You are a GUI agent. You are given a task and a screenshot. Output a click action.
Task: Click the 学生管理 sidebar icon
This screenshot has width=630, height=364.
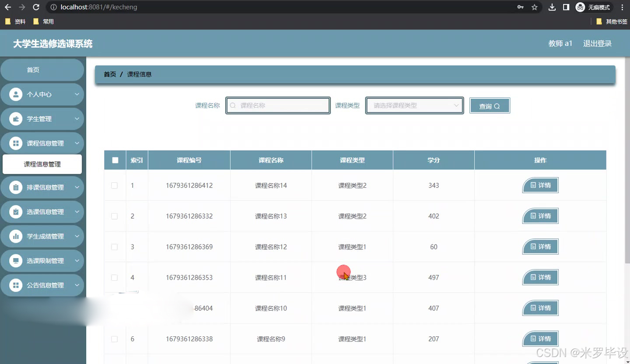(16, 119)
